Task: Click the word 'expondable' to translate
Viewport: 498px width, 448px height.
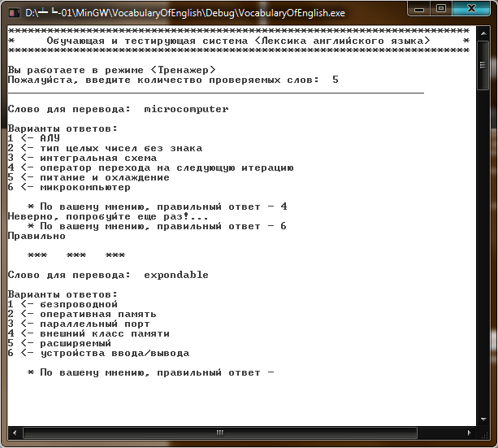Action: (x=176, y=275)
